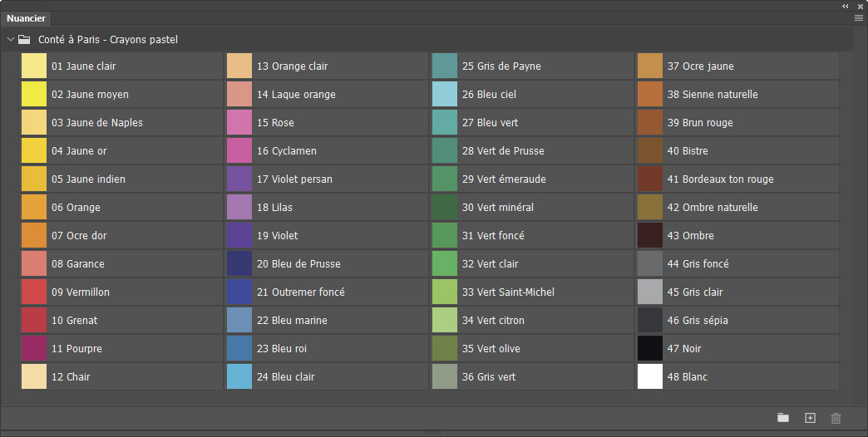Screen dimensions: 868x437
Task: Select the Conté à Paris group name
Action: coord(108,39)
